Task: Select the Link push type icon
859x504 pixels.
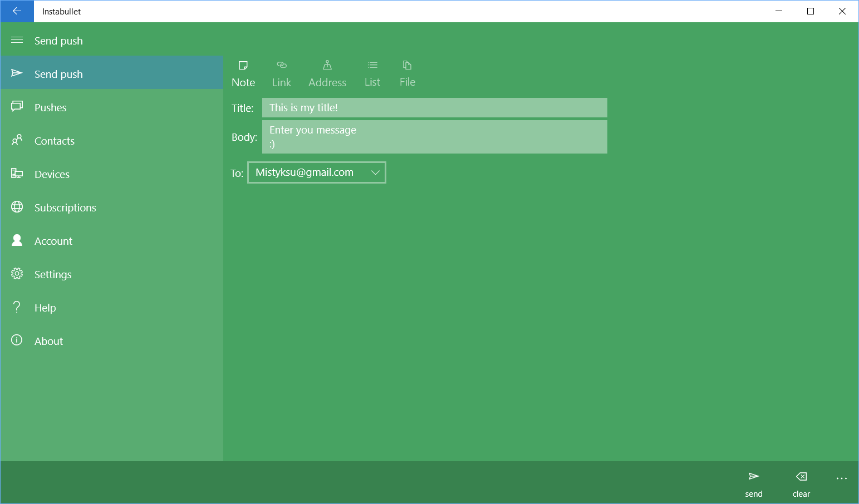Action: [281, 72]
